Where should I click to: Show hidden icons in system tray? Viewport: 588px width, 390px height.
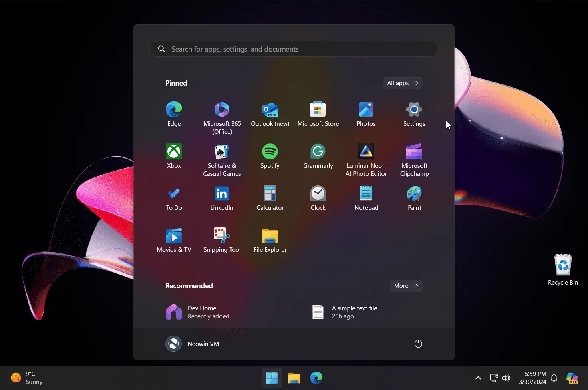pos(478,378)
